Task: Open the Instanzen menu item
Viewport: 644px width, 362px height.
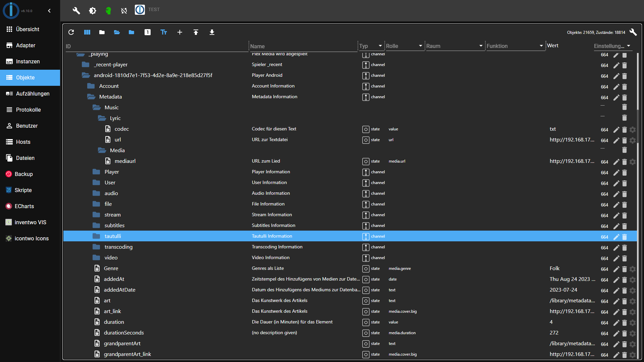Action: [28, 61]
